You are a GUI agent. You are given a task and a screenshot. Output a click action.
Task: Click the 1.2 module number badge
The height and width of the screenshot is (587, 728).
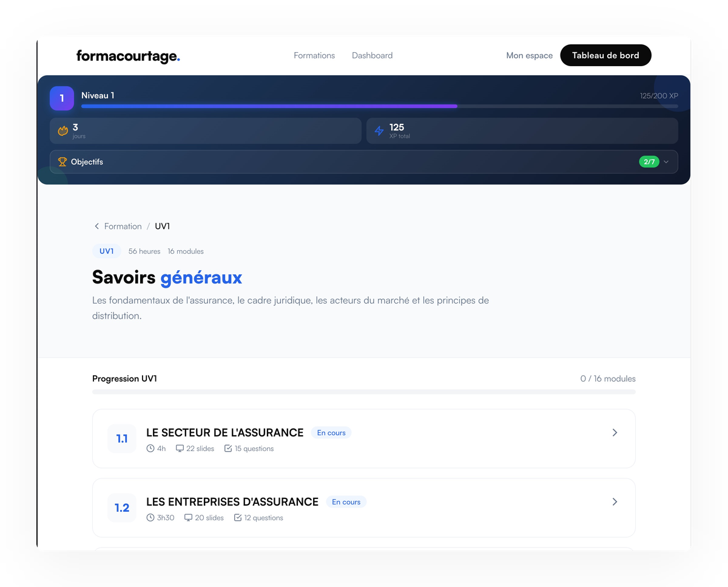click(122, 507)
